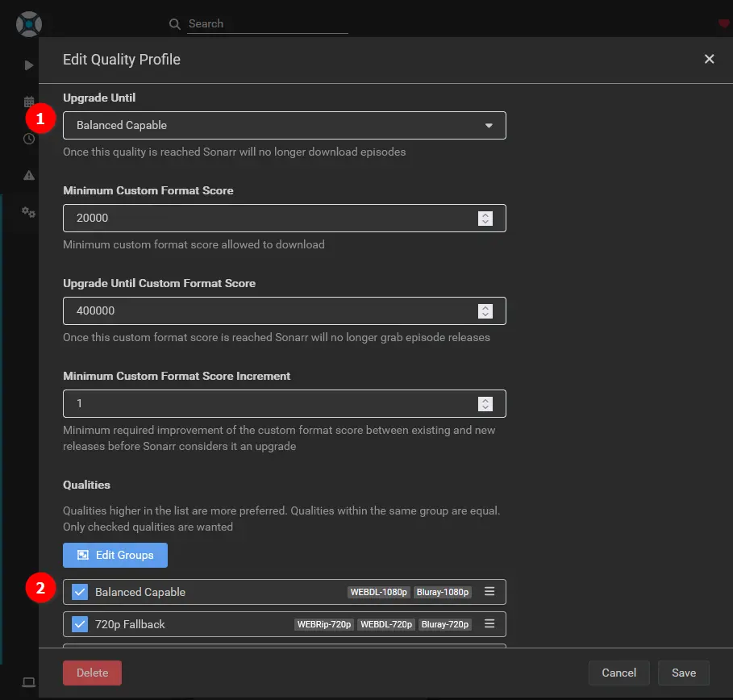Adjust Minimum Custom Format Score stepper

(x=485, y=219)
